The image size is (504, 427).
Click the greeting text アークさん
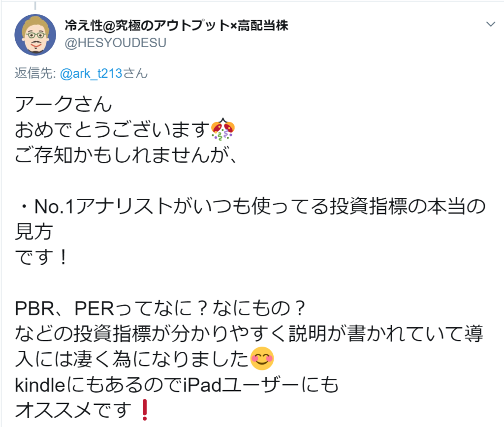point(63,104)
